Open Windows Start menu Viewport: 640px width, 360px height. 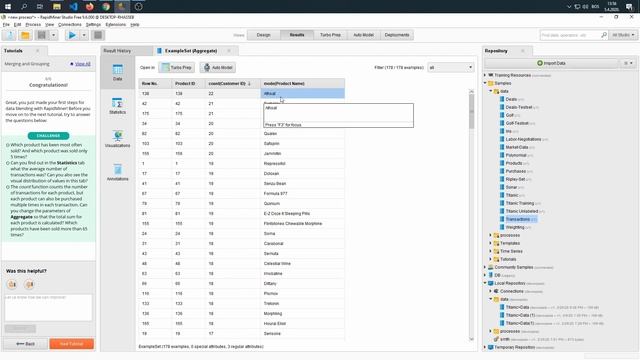8,7
